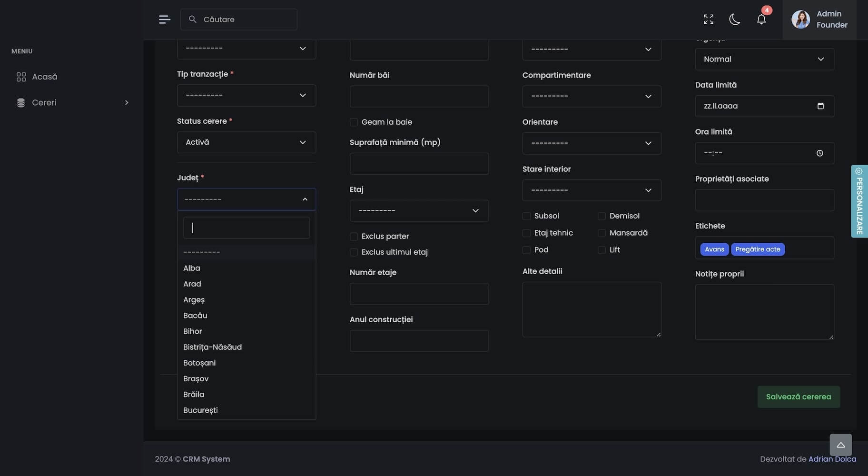Select the Pregătire acte blue tag
This screenshot has width=868, height=476.
[758, 249]
